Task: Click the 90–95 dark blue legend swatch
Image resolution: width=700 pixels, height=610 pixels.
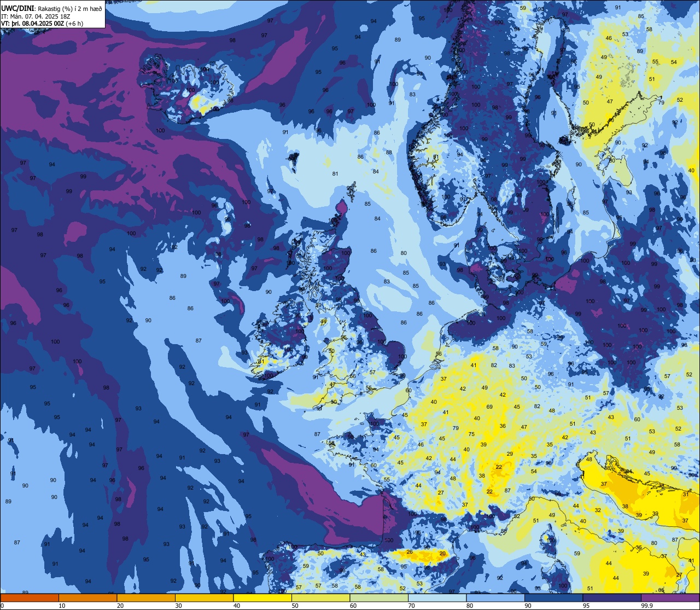Action: pyautogui.click(x=553, y=597)
